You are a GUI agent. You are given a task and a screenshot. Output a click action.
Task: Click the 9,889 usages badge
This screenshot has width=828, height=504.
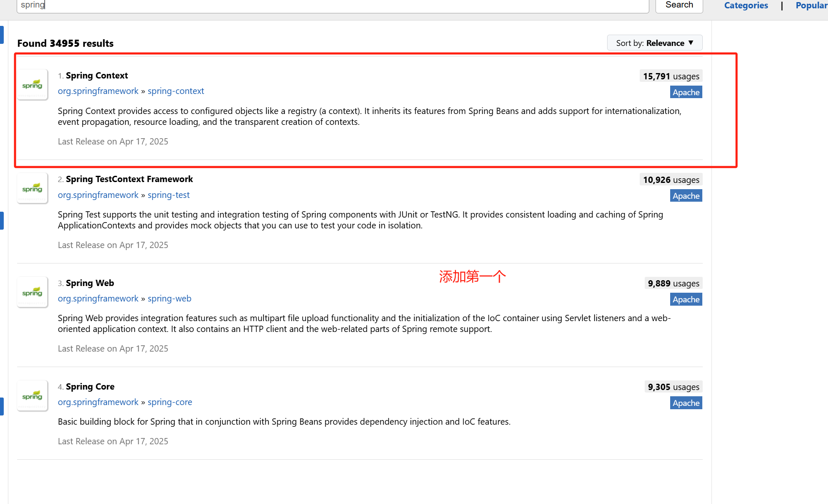click(x=674, y=283)
